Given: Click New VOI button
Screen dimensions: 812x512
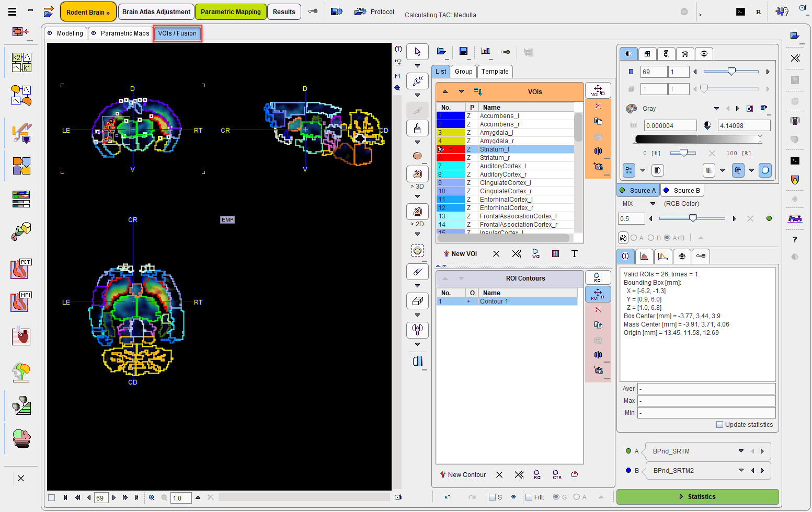Looking at the screenshot, I should click(460, 253).
